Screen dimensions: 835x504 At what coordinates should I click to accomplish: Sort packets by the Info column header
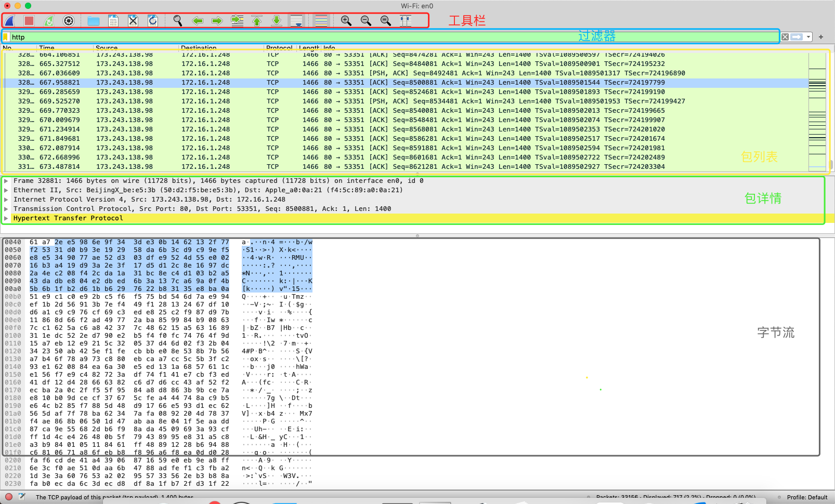564,48
